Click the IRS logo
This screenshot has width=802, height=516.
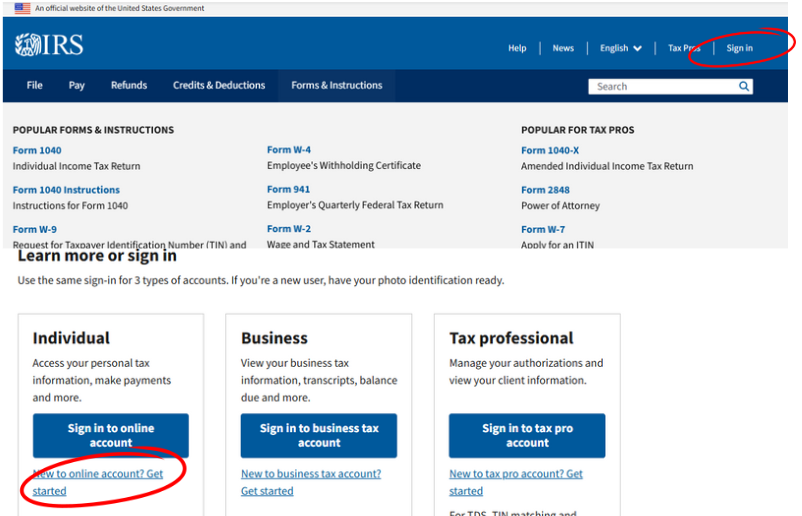[x=49, y=45]
